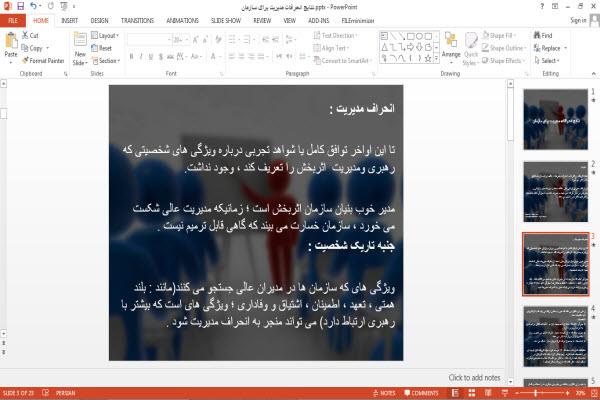Start slide show from quick access toolbar icon
This screenshot has height=400, width=600.
click(x=64, y=6)
